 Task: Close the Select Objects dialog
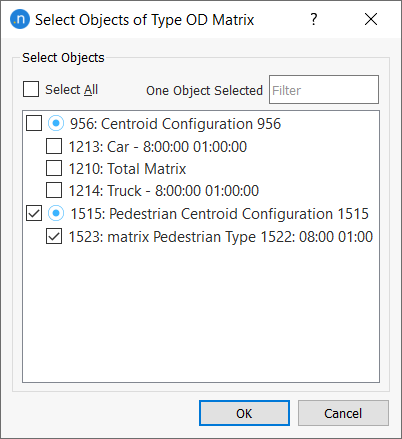371,19
